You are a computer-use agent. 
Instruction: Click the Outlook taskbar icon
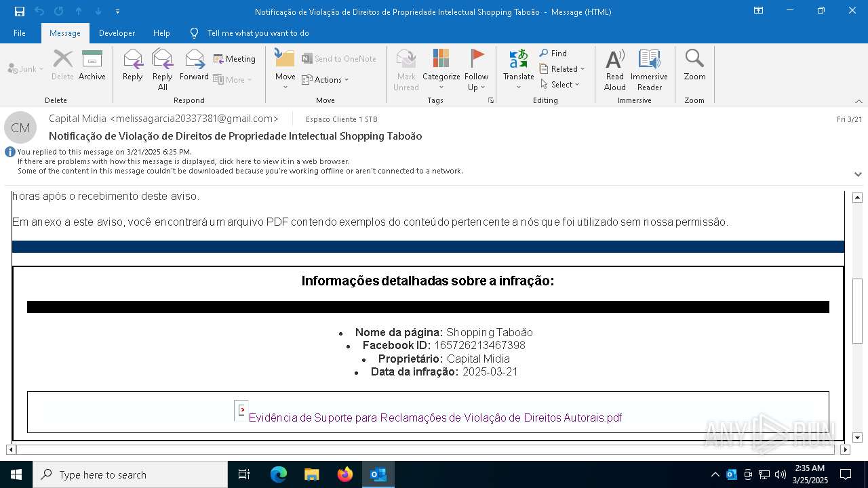coord(378,474)
